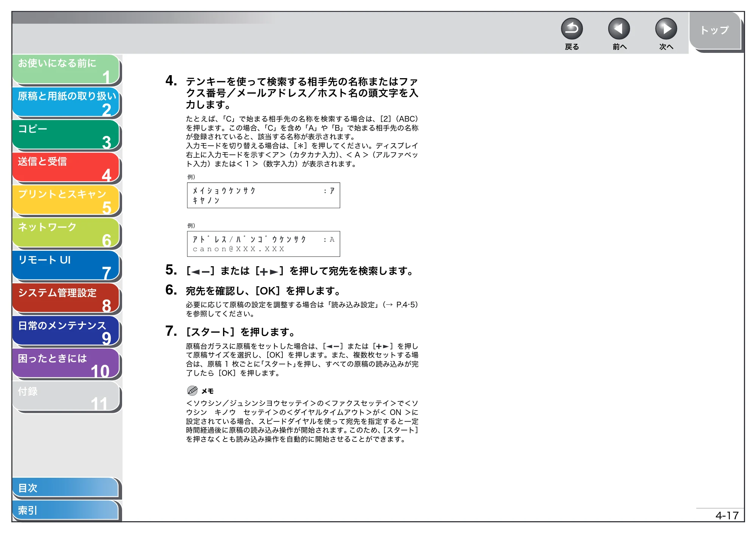Image resolution: width=756 pixels, height=534 pixels.
Task: Open chapter 2 原稿と用紙の取り扱い
Action: (66, 102)
